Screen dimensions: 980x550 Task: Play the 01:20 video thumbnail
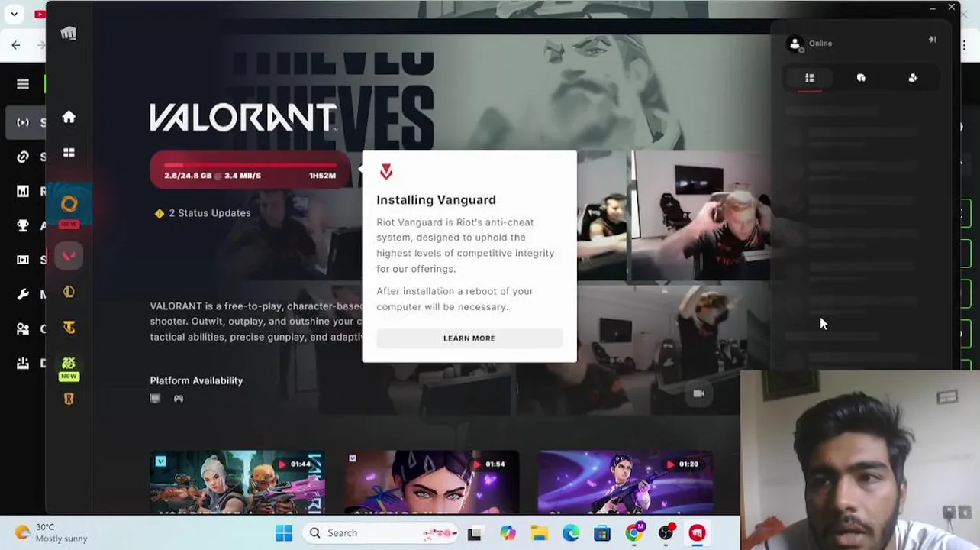coord(626,482)
